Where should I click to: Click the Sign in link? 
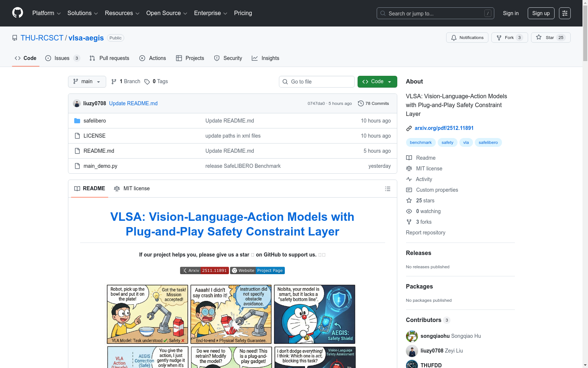[511, 13]
